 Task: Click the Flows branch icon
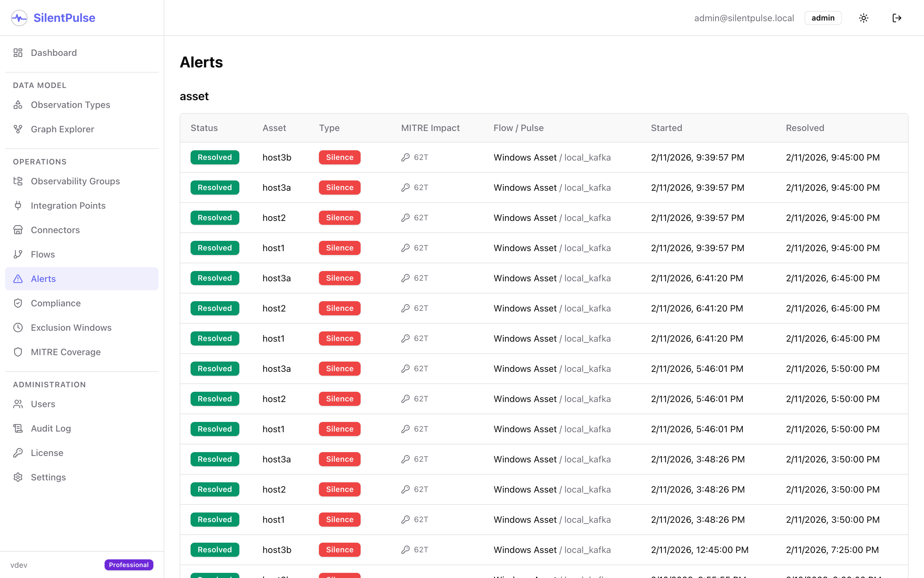[18, 255]
